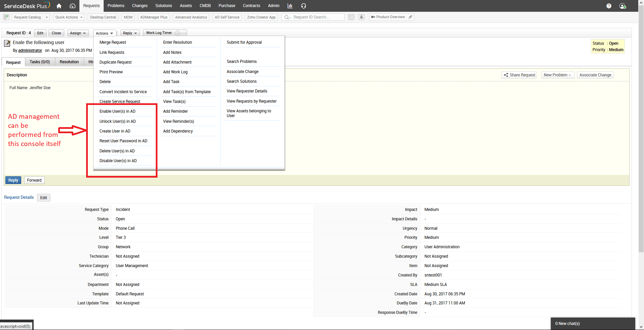The width and height of the screenshot is (644, 330).
Task: Switch to the Resolution tab
Action: point(69,62)
